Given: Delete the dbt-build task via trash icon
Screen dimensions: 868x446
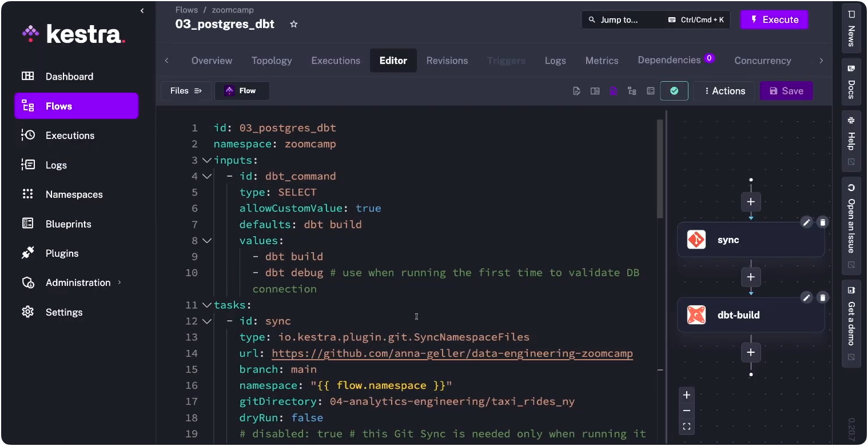Looking at the screenshot, I should coord(823,297).
